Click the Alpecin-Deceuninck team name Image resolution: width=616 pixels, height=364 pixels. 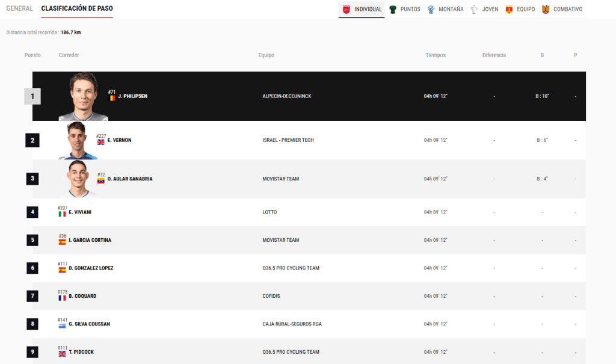286,96
